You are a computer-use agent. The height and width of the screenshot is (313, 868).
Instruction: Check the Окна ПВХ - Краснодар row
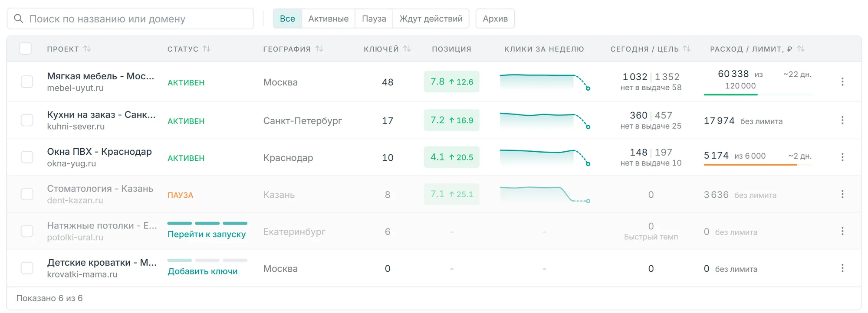click(x=27, y=157)
